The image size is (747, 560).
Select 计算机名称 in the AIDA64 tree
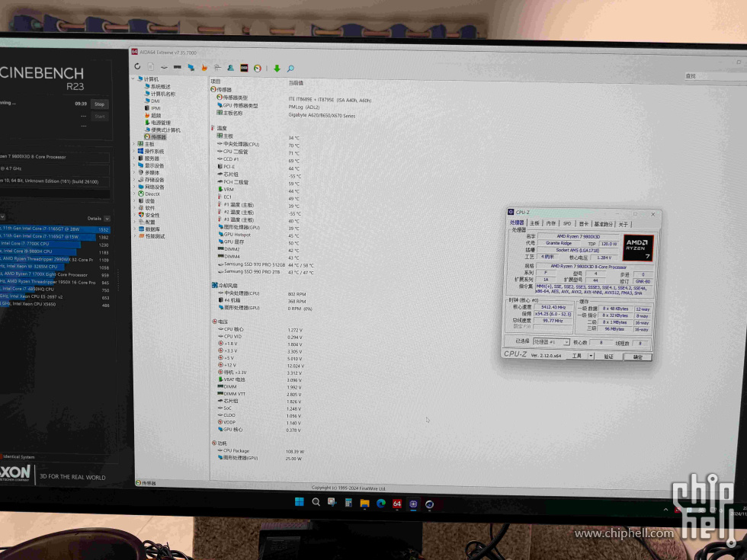[x=160, y=94]
